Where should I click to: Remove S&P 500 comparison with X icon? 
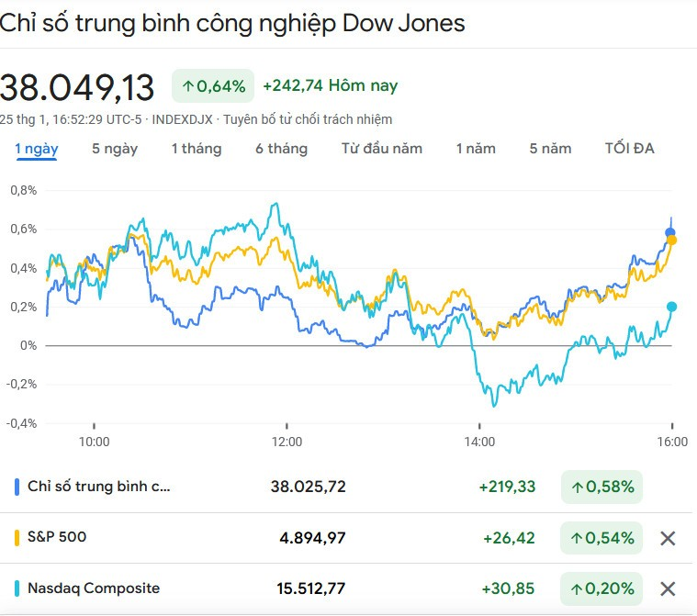668,538
